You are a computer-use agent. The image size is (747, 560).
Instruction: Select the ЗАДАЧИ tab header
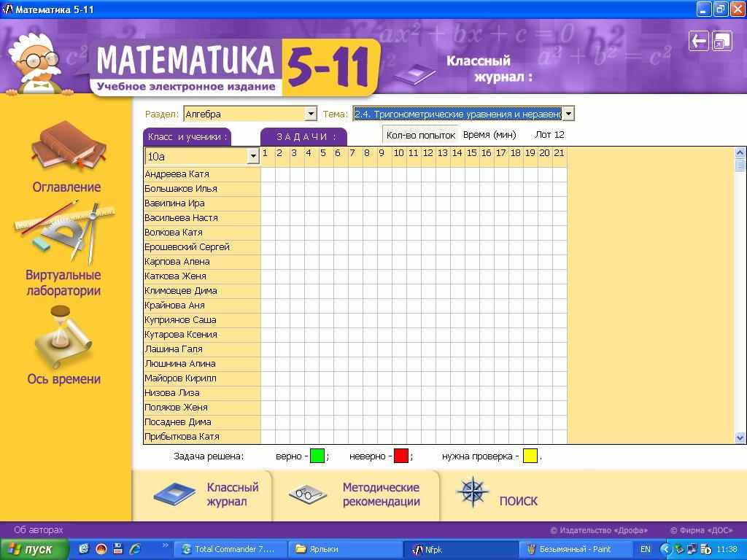[x=303, y=137]
